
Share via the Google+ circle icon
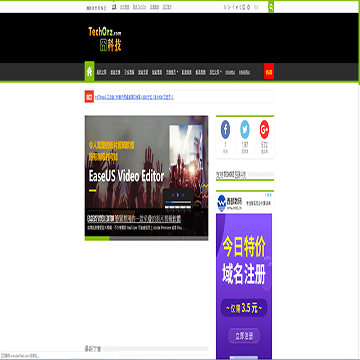[x=264, y=130]
